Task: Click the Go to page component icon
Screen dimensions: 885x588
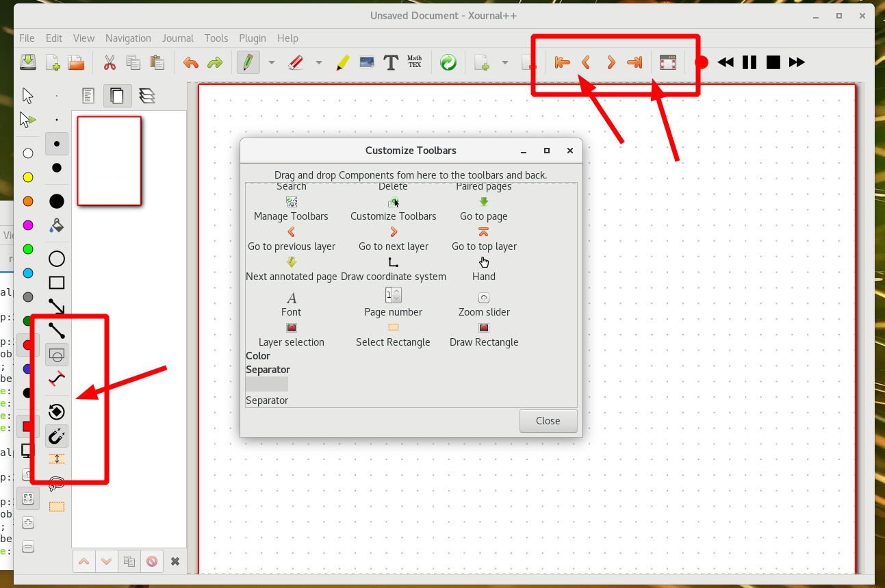Action: (x=484, y=202)
